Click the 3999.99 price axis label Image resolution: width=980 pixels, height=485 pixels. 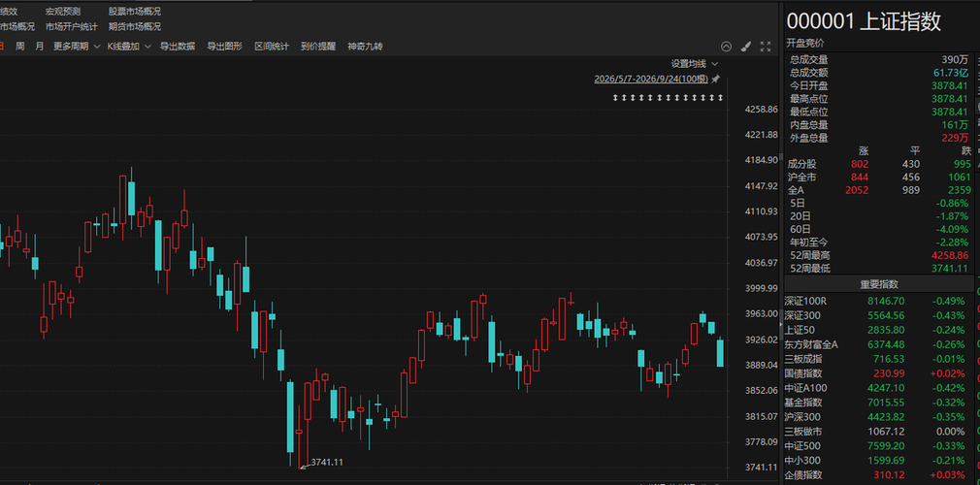pos(762,288)
